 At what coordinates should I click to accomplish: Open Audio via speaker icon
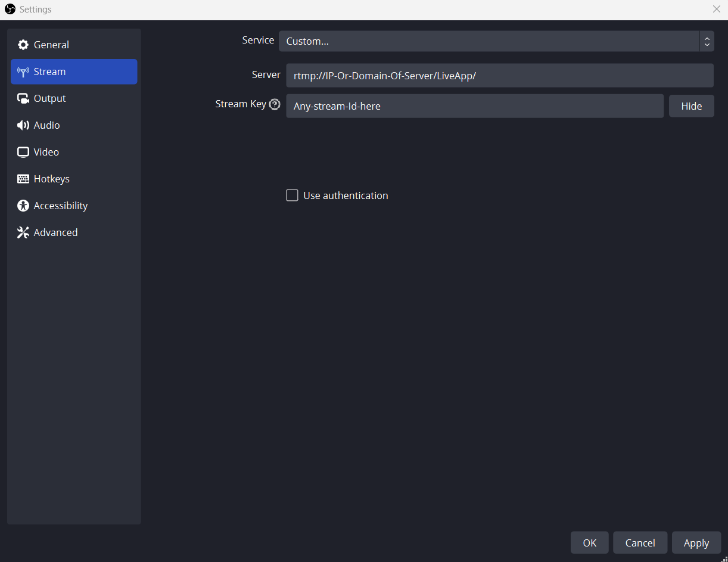[x=23, y=125]
